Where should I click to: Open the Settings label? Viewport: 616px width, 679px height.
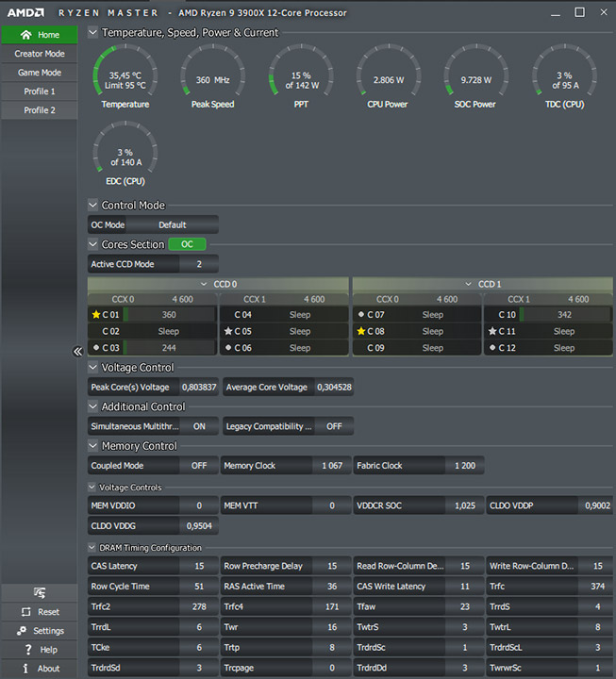[x=48, y=631]
